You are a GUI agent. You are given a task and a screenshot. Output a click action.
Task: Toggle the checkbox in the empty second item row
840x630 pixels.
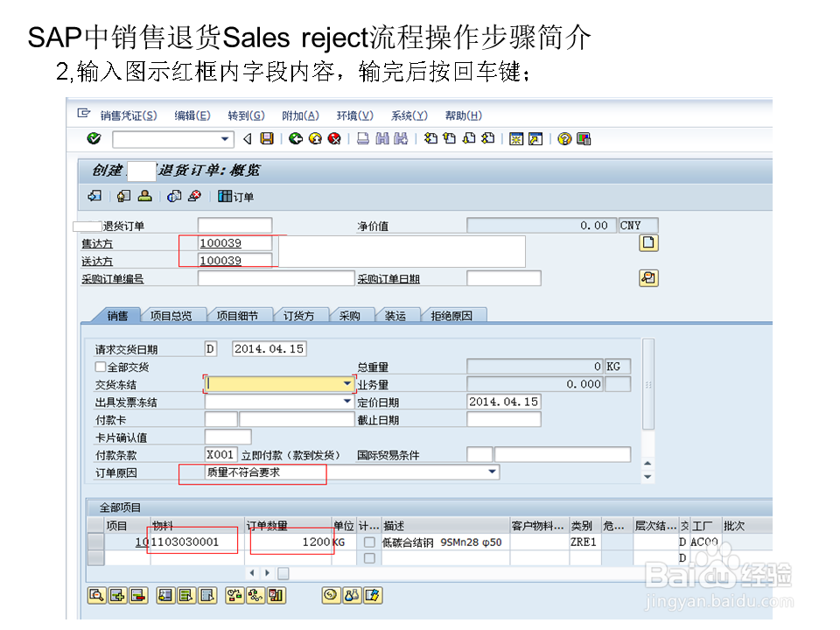pyautogui.click(x=369, y=558)
